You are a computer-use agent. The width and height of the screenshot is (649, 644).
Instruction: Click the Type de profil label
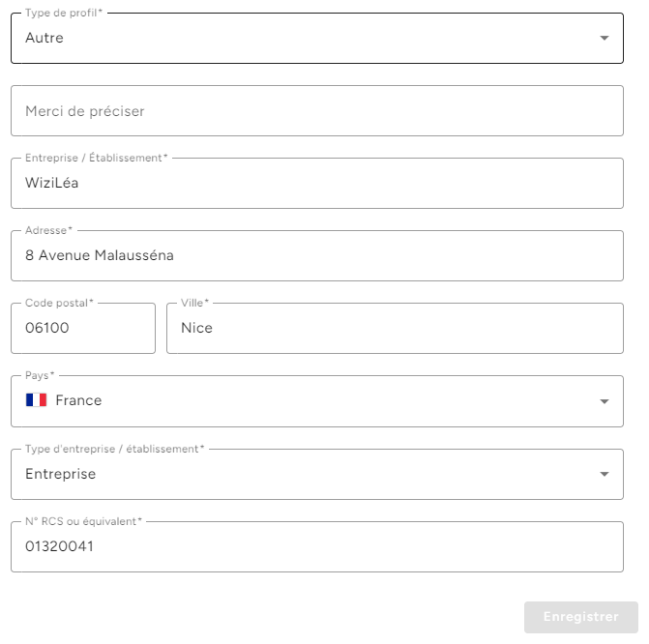tap(64, 13)
